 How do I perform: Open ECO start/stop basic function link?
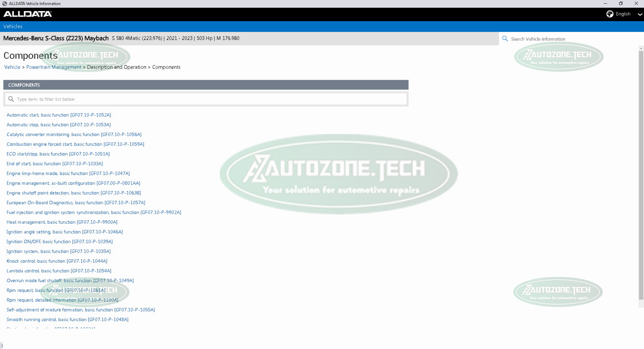tap(58, 154)
